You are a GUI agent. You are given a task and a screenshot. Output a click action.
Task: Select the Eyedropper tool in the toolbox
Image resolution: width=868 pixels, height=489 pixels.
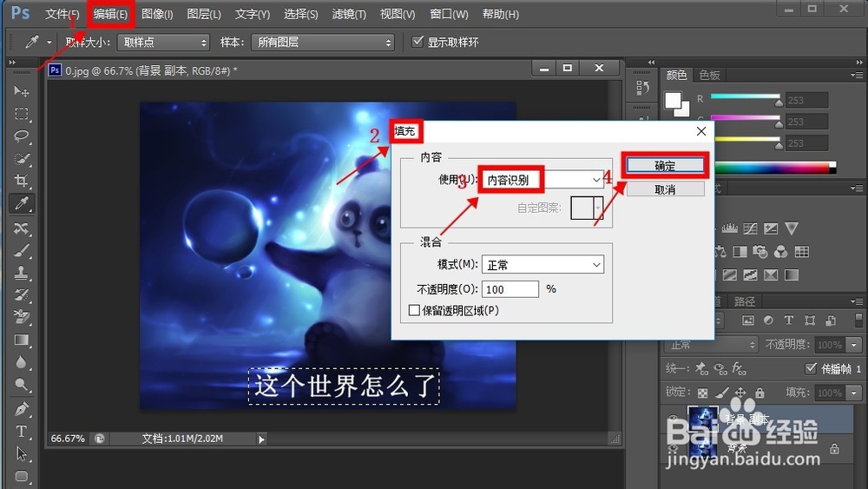pyautogui.click(x=22, y=203)
